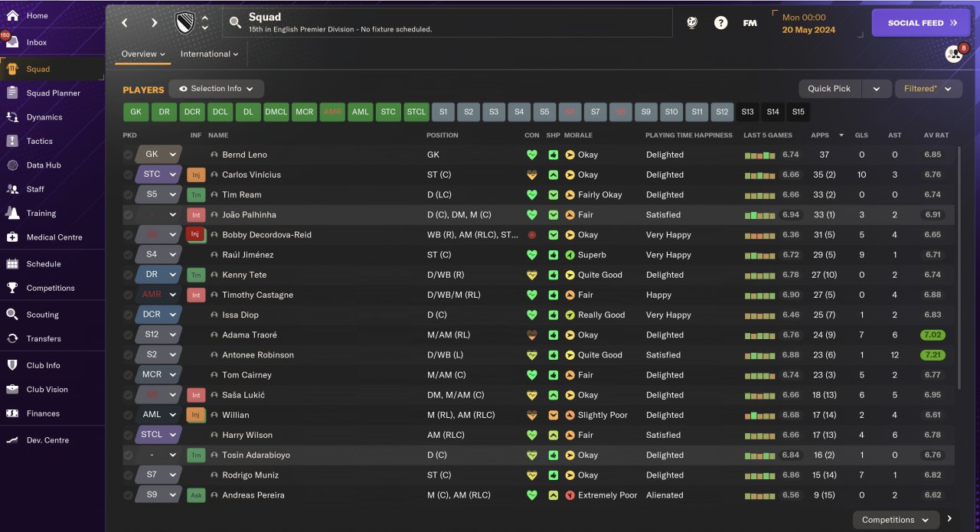
Task: Toggle pick checkbox for Tom Cairney
Action: coord(128,375)
